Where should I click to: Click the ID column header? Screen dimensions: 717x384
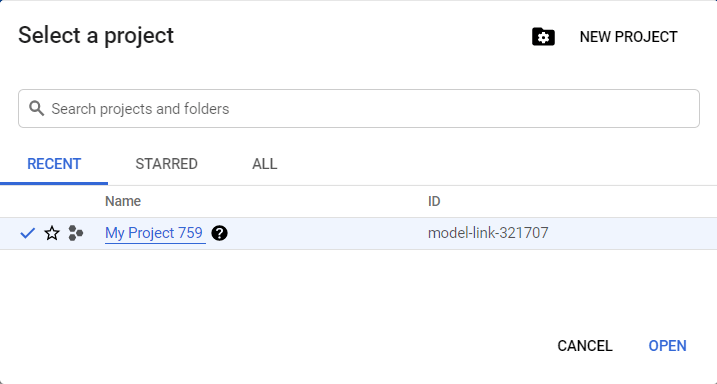434,201
